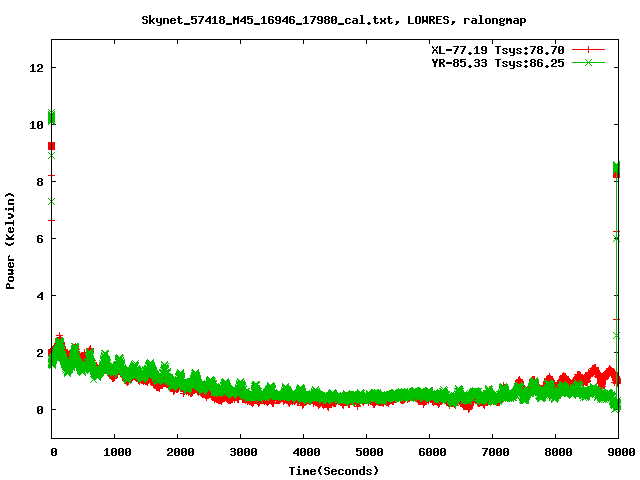This screenshot has width=640, height=480.
Task: Click the green data cluster near 8.5 Kelvin at end
Action: (616, 168)
